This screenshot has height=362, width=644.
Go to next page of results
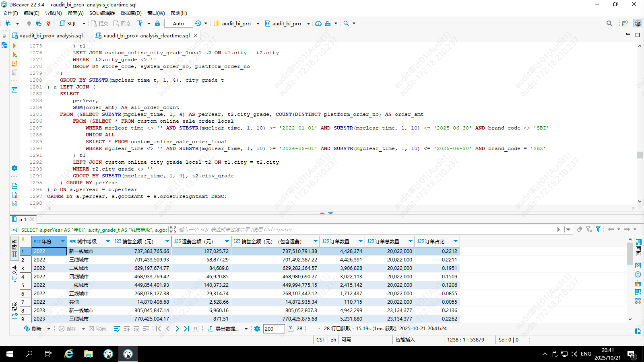pyautogui.click(x=177, y=329)
